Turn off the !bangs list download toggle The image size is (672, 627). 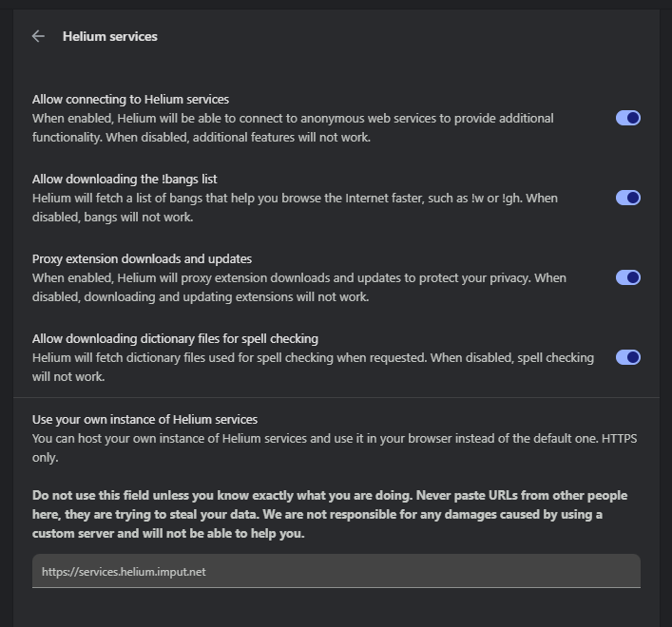[627, 198]
